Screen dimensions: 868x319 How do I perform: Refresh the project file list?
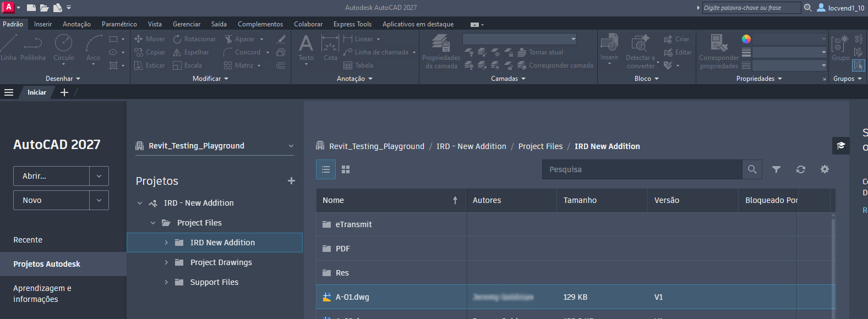[801, 169]
